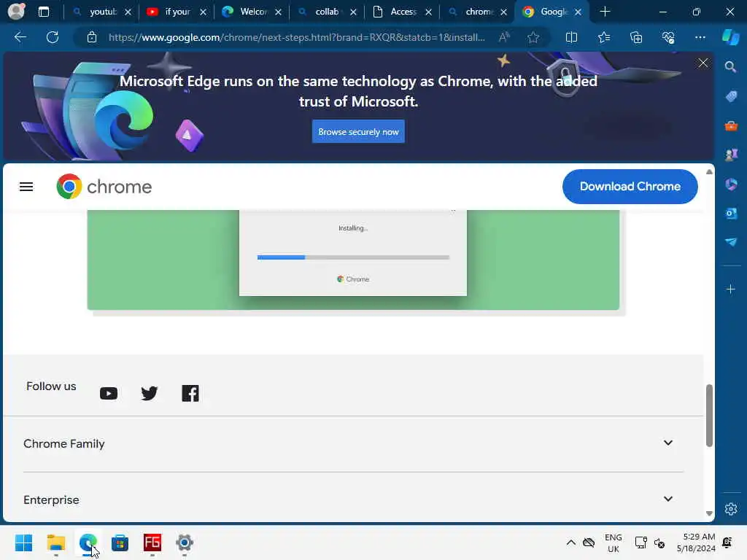Click the OneDrive cloud tray icon
The width and height of the screenshot is (747, 560).
[x=589, y=542]
